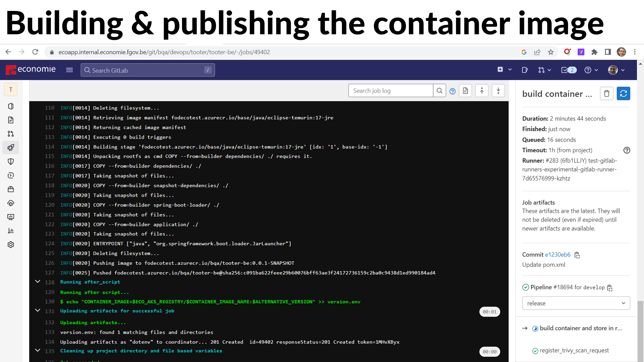Open the release stage dropdown
The height and width of the screenshot is (362, 644).
coord(576,303)
